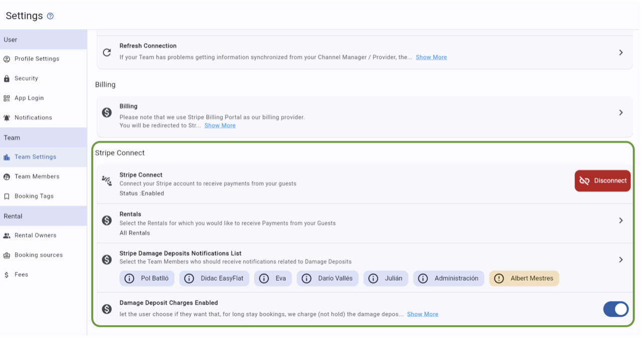The image size is (644, 352).
Task: Click the Stripe Connect handshake icon
Action: click(x=107, y=181)
